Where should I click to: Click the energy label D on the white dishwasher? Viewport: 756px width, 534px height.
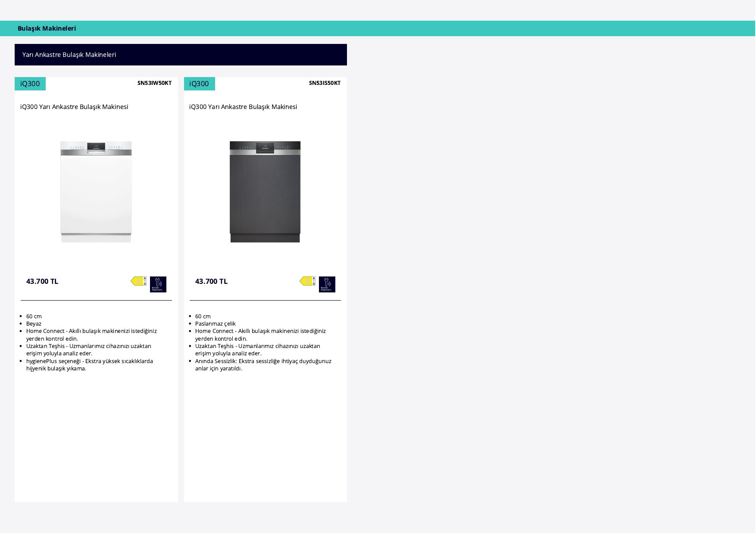[x=139, y=281]
